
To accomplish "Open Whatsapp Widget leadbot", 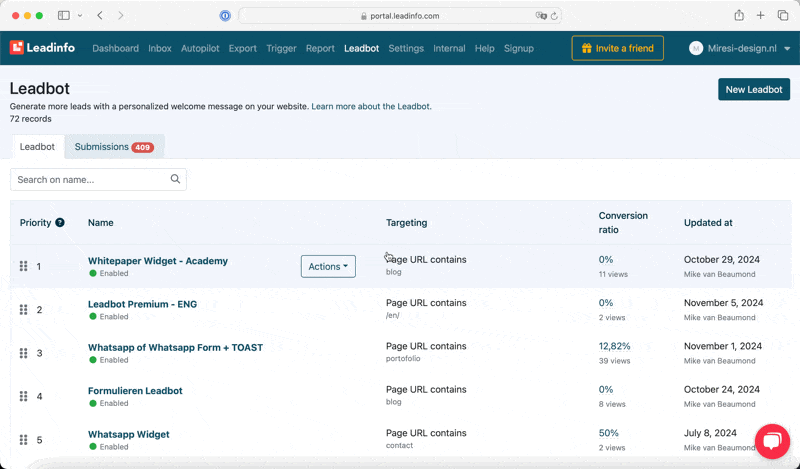I will coord(129,434).
